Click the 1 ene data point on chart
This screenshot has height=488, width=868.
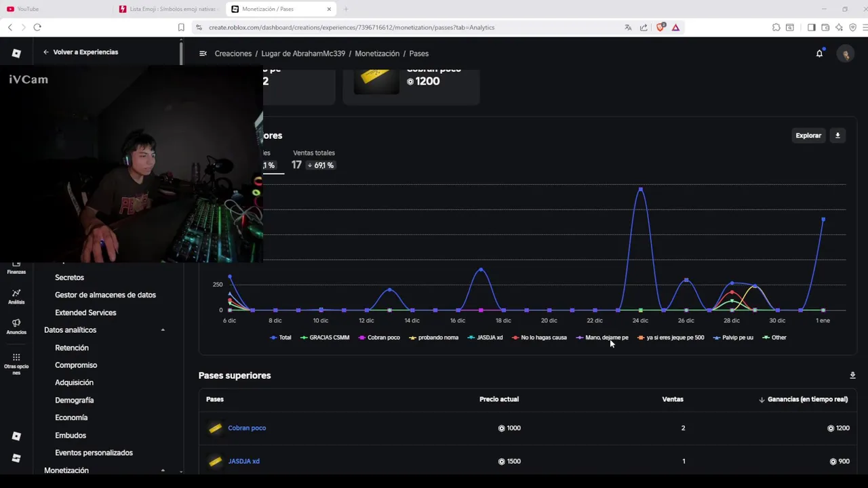pos(823,220)
